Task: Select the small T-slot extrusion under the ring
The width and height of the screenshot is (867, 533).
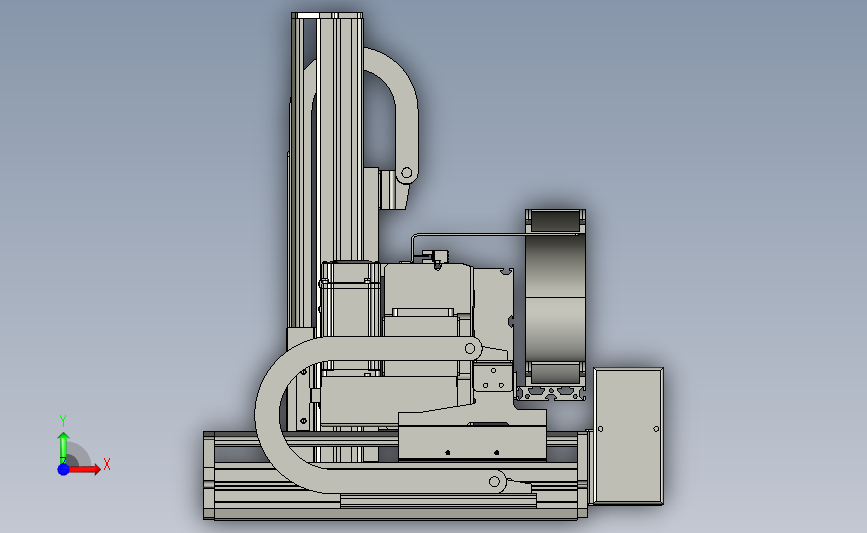Action: tap(551, 393)
